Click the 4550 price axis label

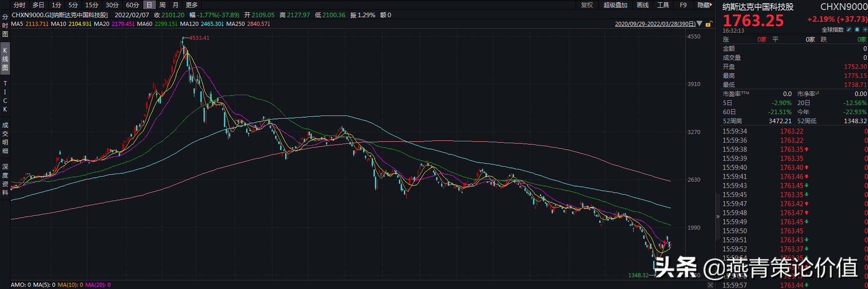(x=694, y=37)
